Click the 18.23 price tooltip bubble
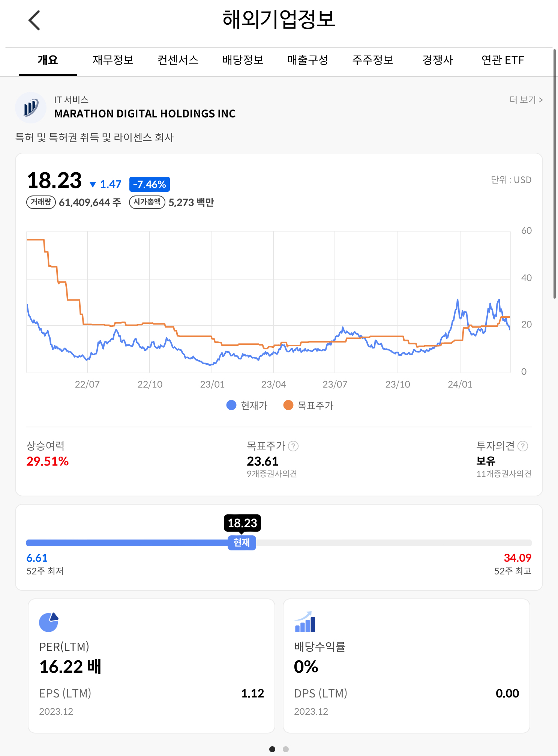 242,523
